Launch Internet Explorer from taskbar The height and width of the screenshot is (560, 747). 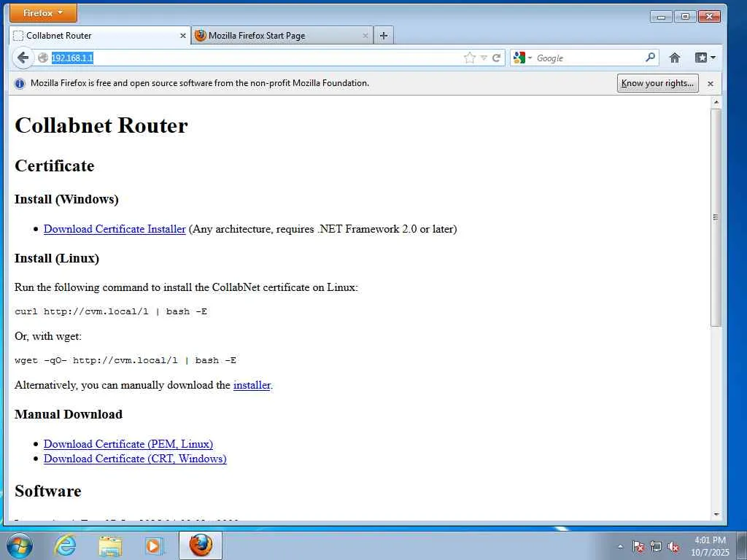click(x=65, y=545)
